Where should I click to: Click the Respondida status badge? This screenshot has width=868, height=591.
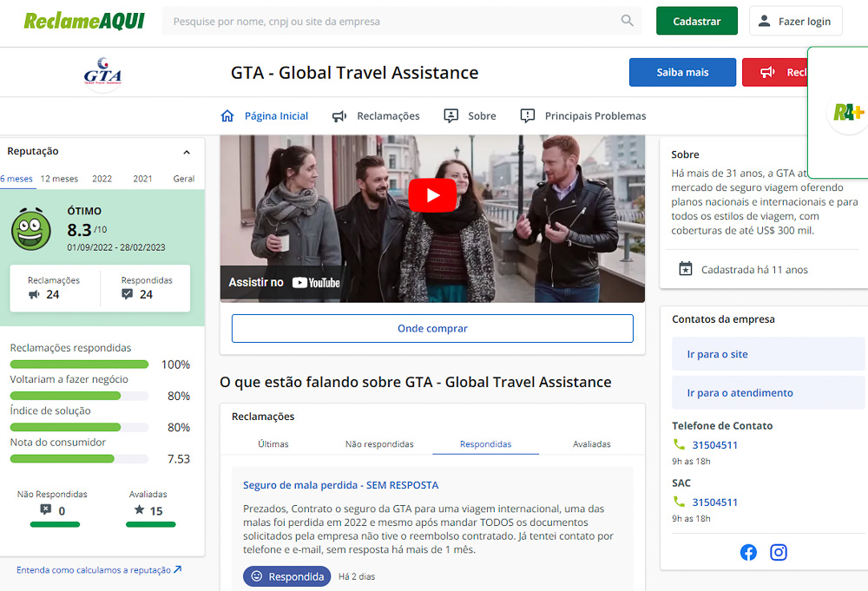286,576
